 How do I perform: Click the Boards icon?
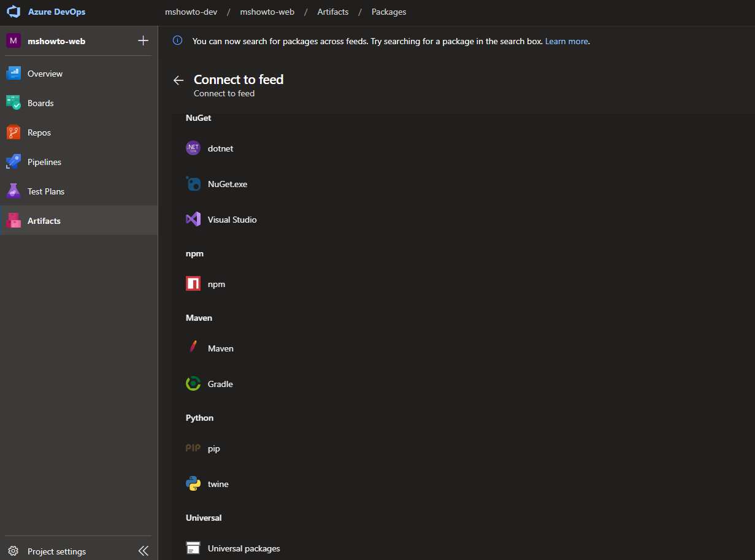(x=13, y=103)
